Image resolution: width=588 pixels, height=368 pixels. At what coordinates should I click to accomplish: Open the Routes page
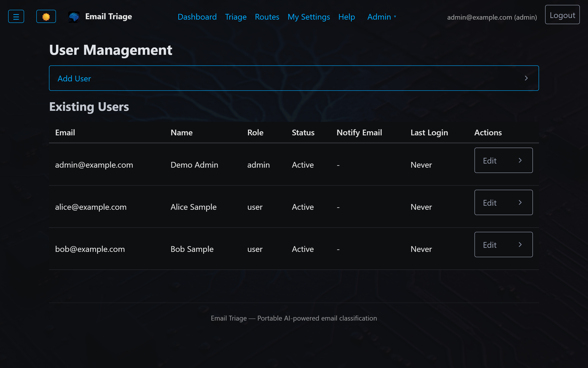click(267, 17)
